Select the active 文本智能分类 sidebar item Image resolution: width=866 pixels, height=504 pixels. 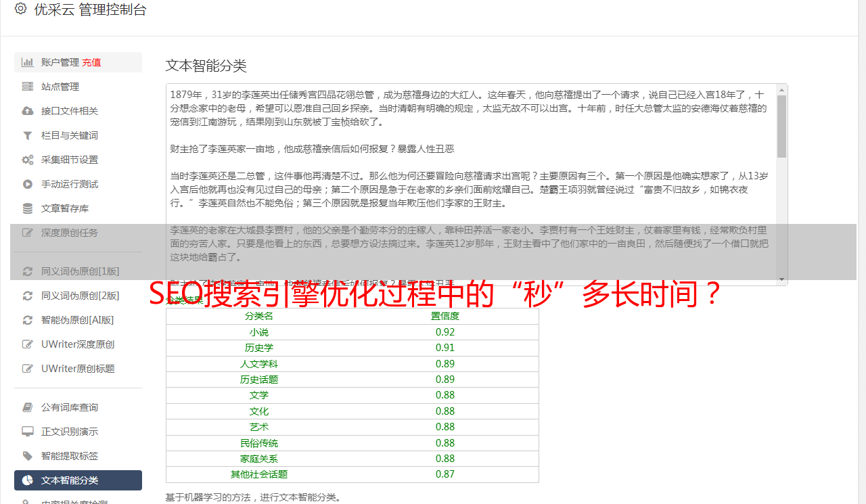coord(78,480)
